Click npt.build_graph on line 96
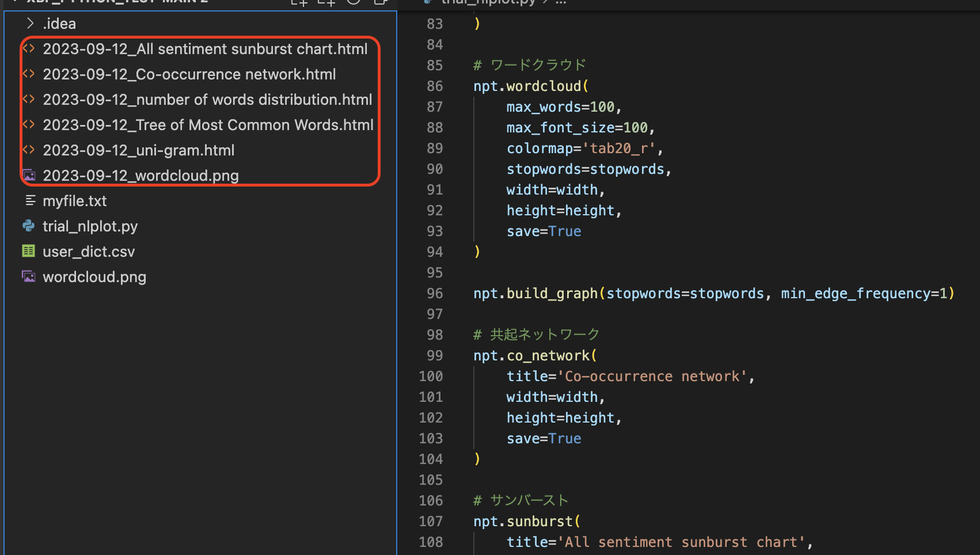The width and height of the screenshot is (980, 555). pyautogui.click(x=535, y=294)
